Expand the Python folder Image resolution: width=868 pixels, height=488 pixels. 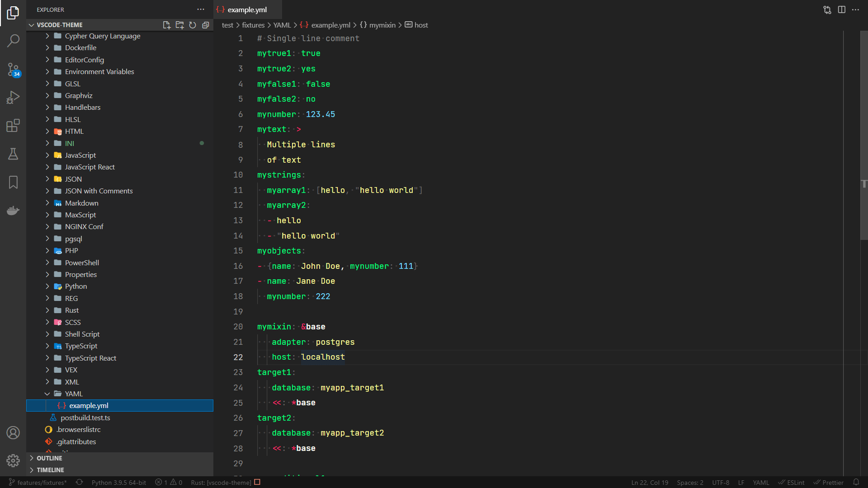pos(75,286)
